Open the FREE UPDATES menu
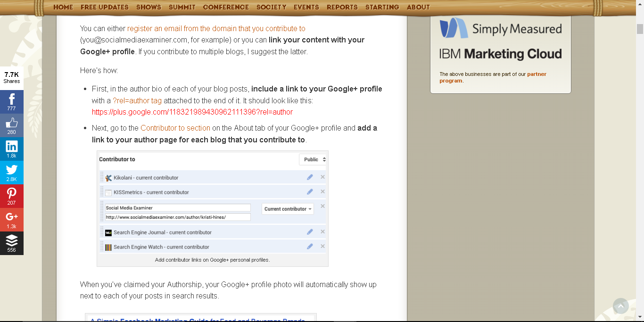This screenshot has height=322, width=644. tap(105, 7)
